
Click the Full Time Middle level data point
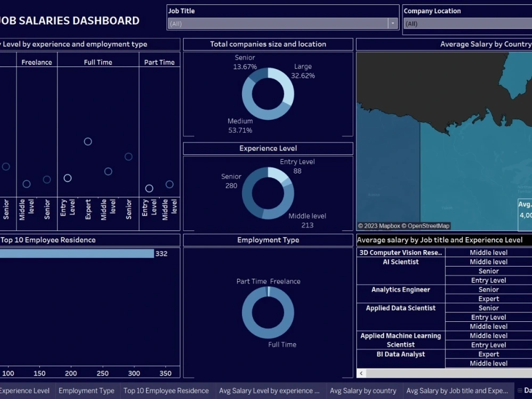(108, 171)
